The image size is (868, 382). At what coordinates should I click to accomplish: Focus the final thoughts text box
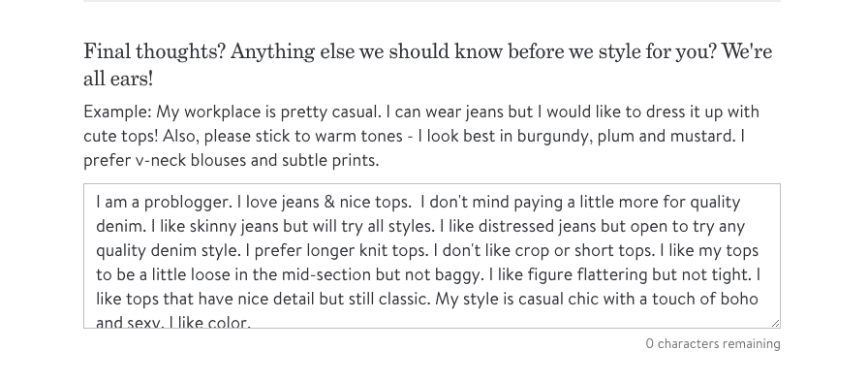click(432, 256)
